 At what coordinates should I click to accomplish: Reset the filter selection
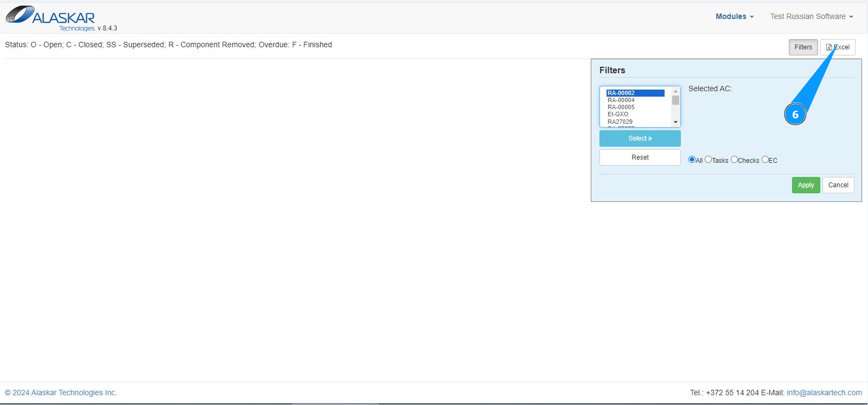coord(640,157)
